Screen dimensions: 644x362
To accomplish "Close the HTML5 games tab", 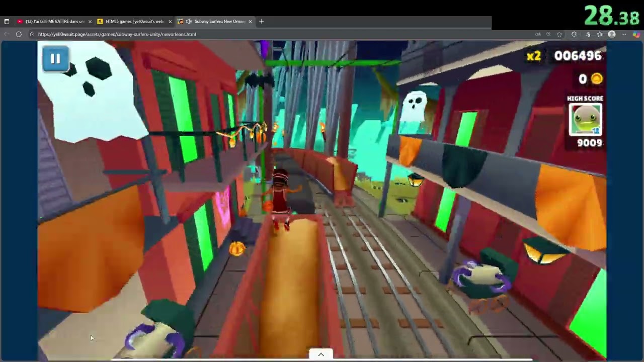I will pos(170,22).
